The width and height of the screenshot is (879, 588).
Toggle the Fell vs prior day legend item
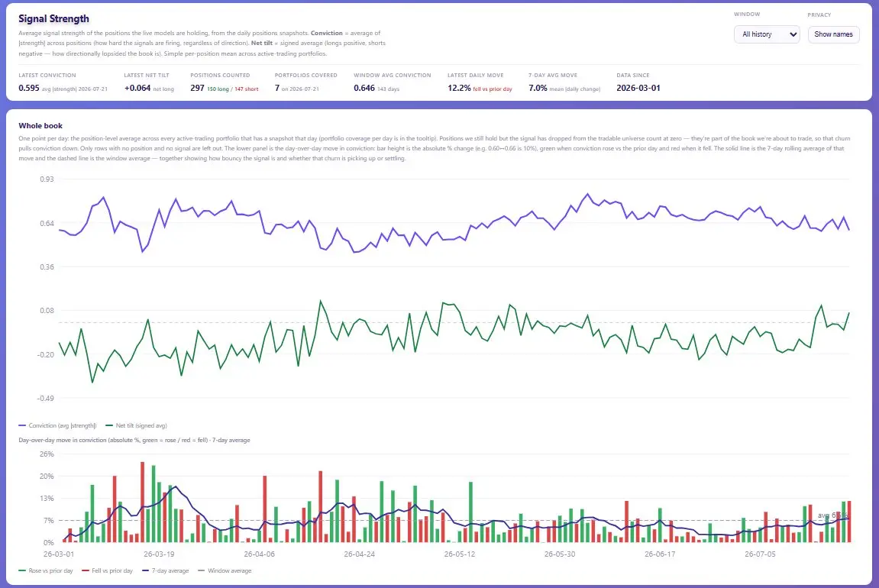pos(107,570)
